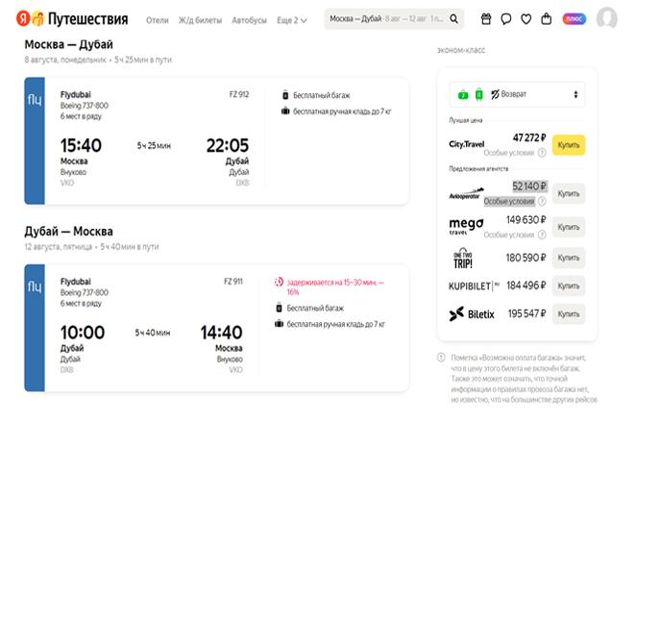Buy the Aviaoperator offer for 52 140 ₽
Image resolution: width=660 pixels, height=644 pixels.
(x=569, y=194)
